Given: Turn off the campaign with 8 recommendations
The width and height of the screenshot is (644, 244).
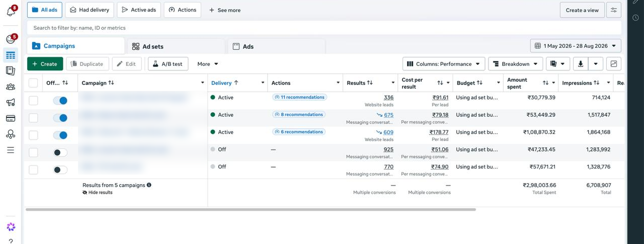Looking at the screenshot, I should [60, 118].
